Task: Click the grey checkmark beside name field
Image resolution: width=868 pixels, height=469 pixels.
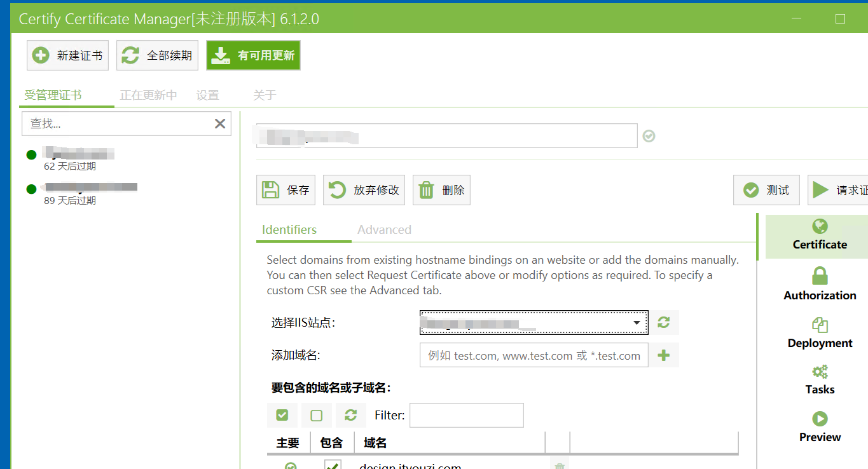Action: point(649,136)
